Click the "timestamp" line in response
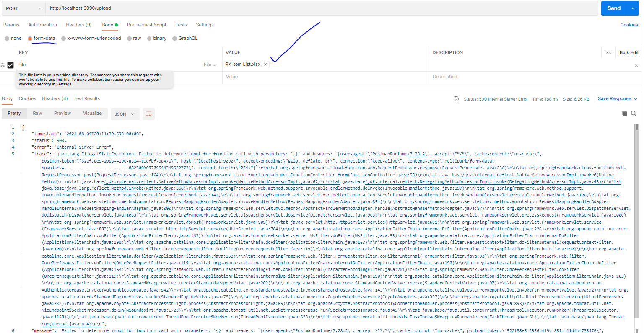The image size is (644, 333). (x=88, y=134)
